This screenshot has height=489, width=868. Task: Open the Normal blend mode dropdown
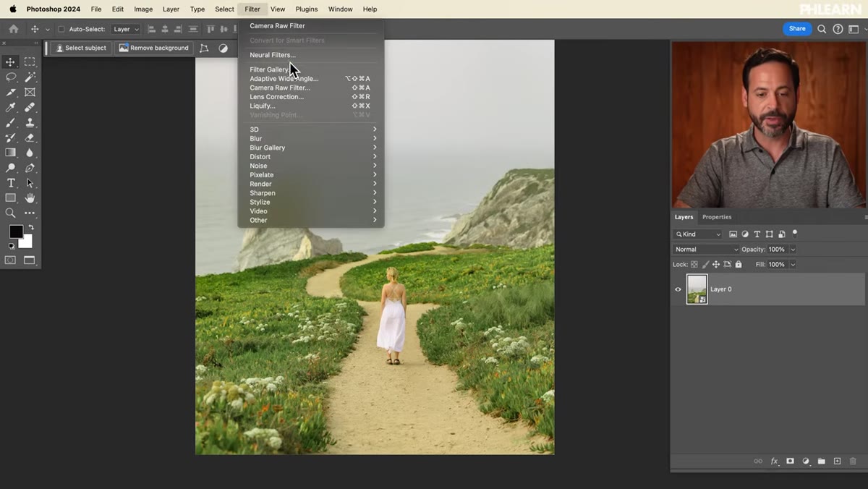706,250
